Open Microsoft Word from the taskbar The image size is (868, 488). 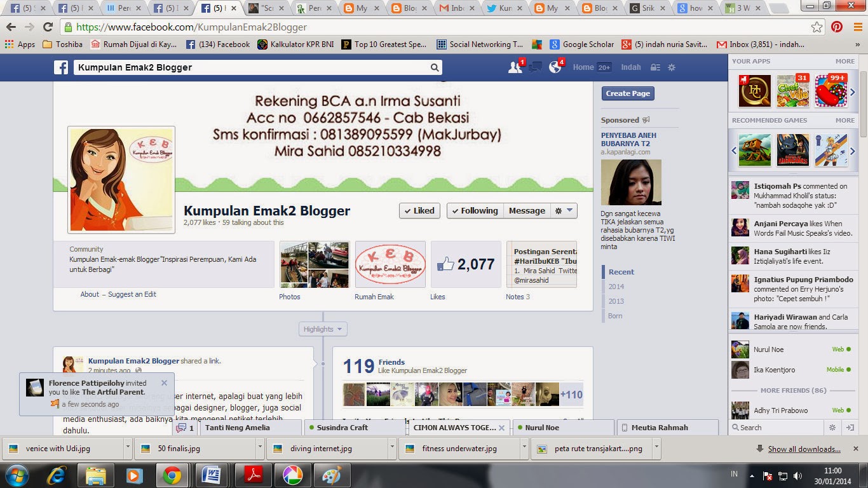(x=210, y=475)
